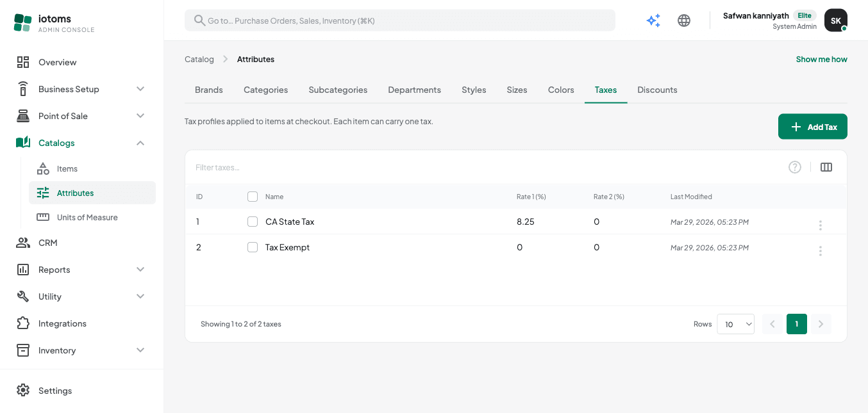Switch to the Categories tab
Image resolution: width=868 pixels, height=413 pixels.
point(265,90)
